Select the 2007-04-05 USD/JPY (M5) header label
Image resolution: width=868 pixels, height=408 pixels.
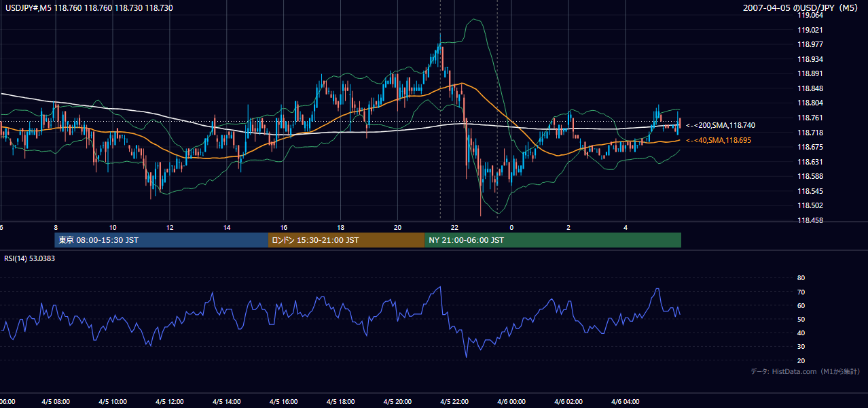(802, 7)
